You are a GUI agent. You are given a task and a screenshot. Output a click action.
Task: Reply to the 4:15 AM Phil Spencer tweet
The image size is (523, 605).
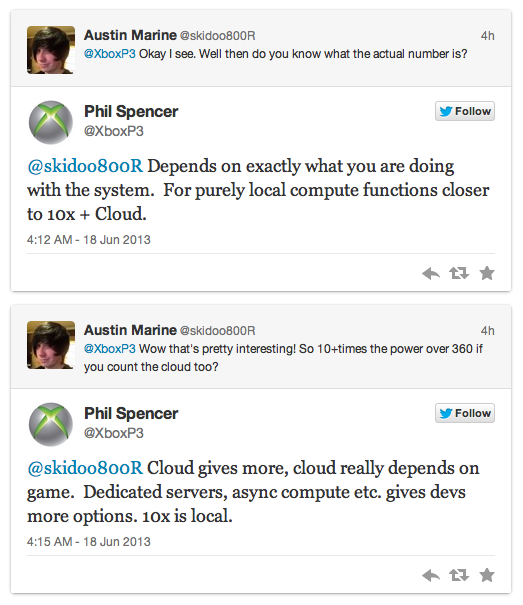coord(431,576)
